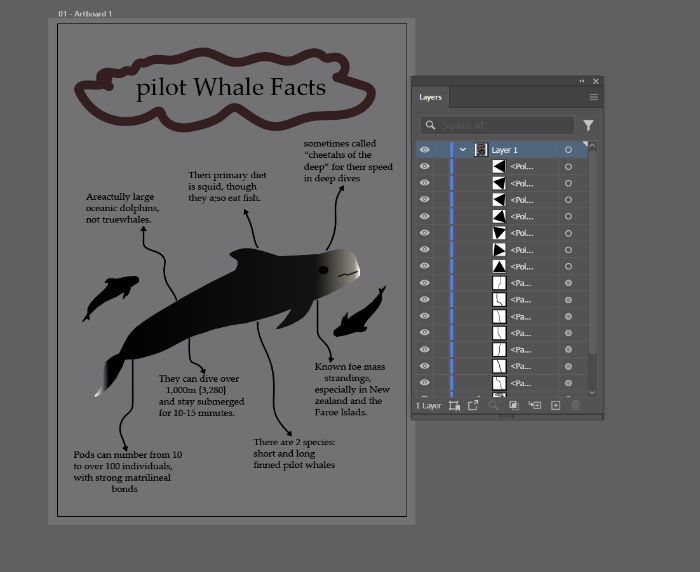The width and height of the screenshot is (700, 572).
Task: Close the Layers panel with the X
Action: tap(596, 81)
